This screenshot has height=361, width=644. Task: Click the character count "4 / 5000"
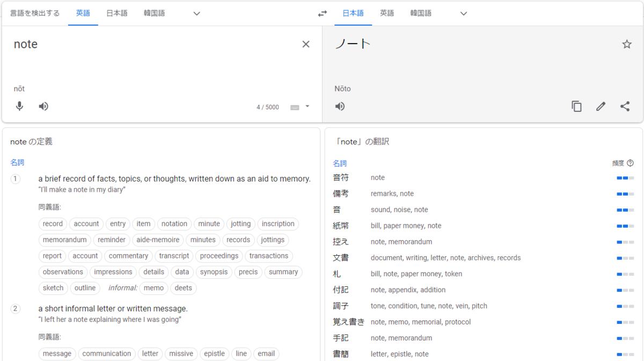(268, 107)
